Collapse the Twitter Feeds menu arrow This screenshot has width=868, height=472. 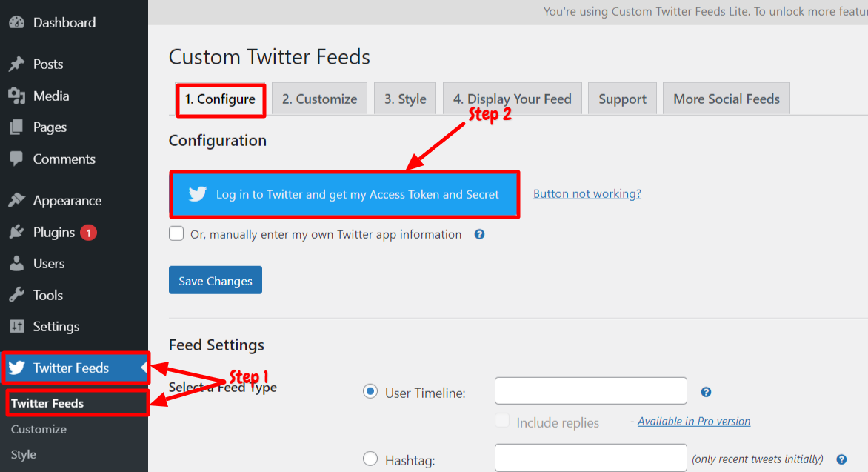tap(144, 368)
